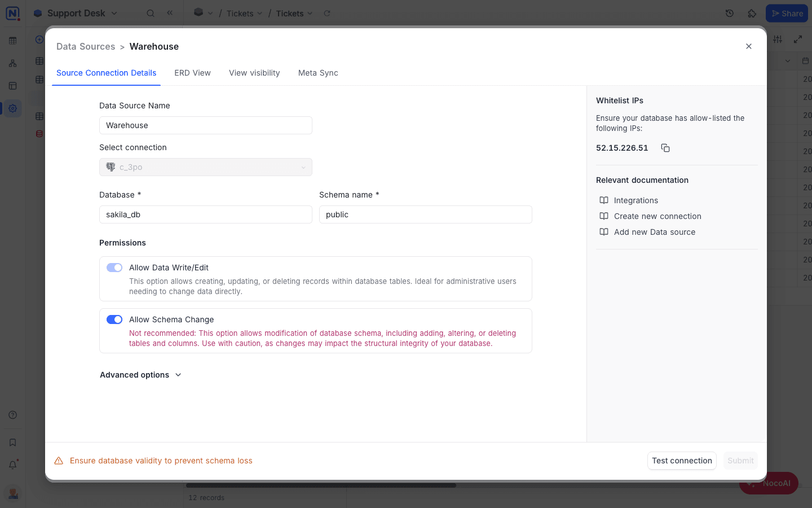Click the Test connection button
The height and width of the screenshot is (508, 812).
(x=682, y=461)
